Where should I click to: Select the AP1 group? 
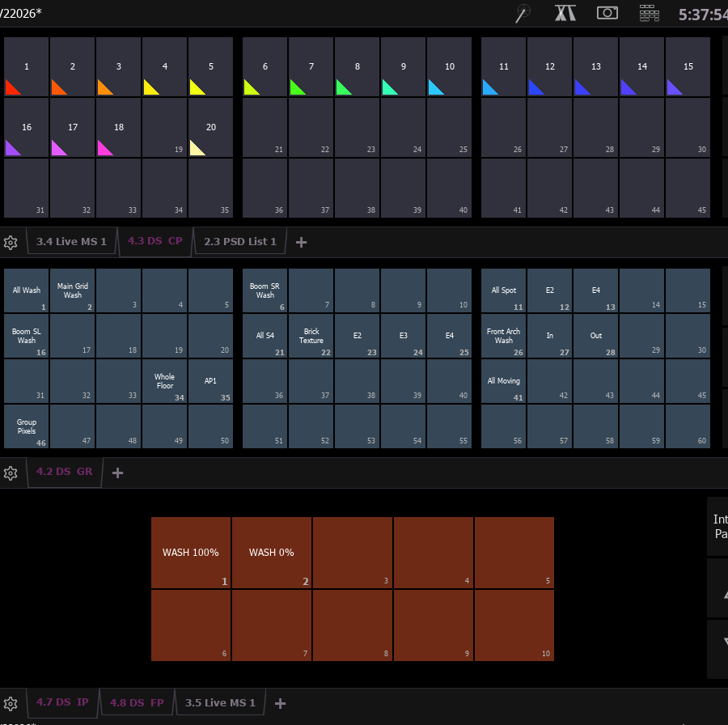[211, 381]
